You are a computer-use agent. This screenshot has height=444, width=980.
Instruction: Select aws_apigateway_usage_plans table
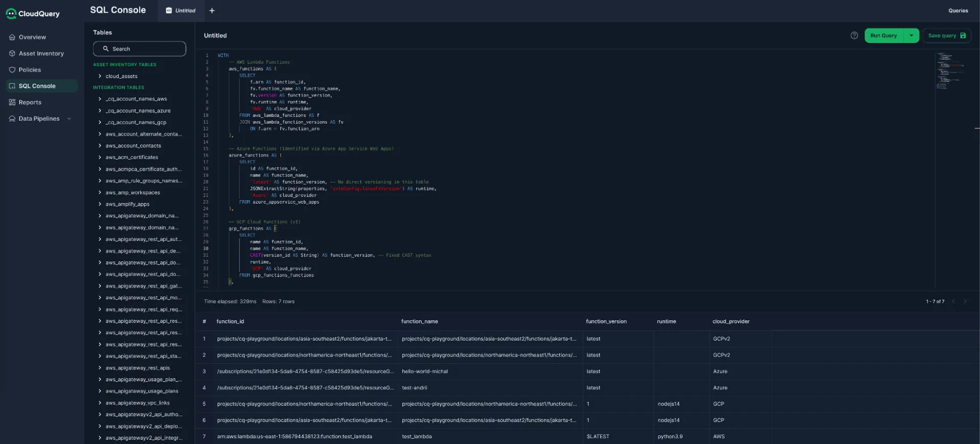[x=142, y=391]
